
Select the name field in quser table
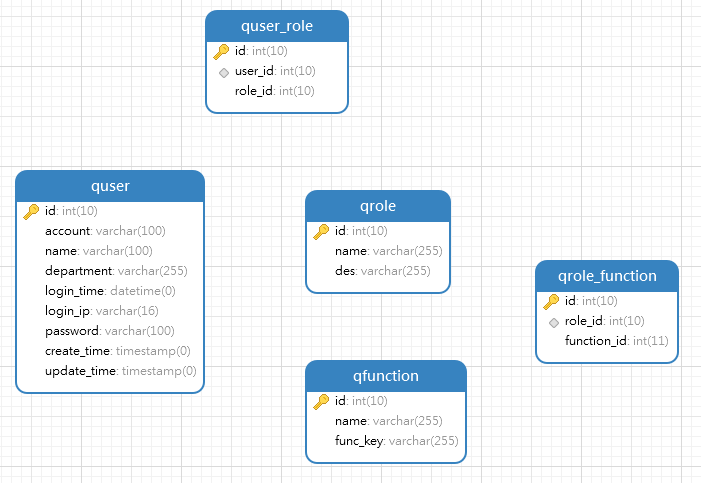99,251
